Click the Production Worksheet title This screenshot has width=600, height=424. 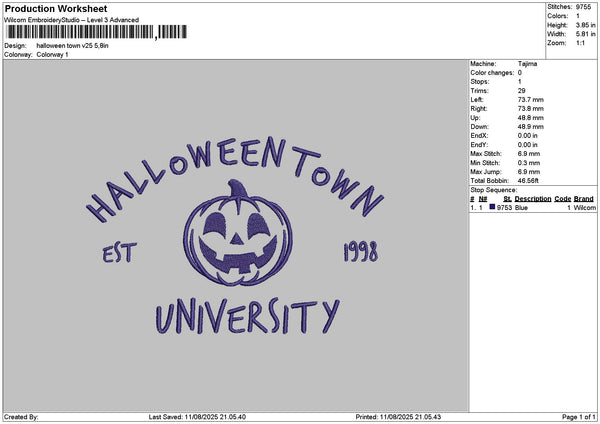(56, 8)
